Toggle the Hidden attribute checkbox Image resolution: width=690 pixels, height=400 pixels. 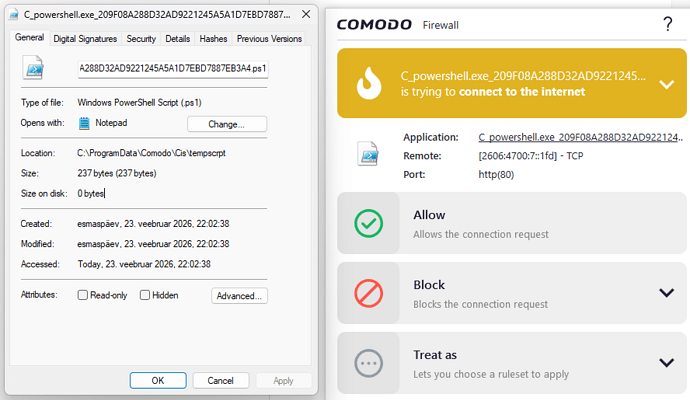145,295
